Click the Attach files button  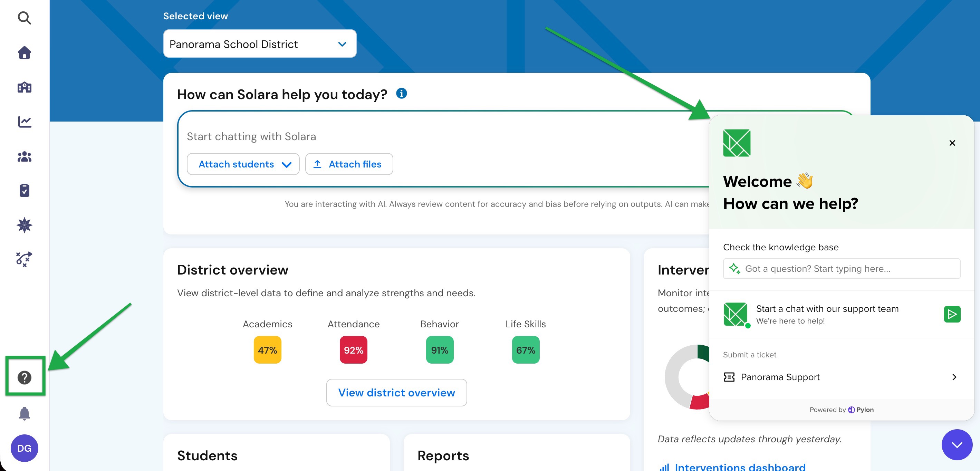349,164
